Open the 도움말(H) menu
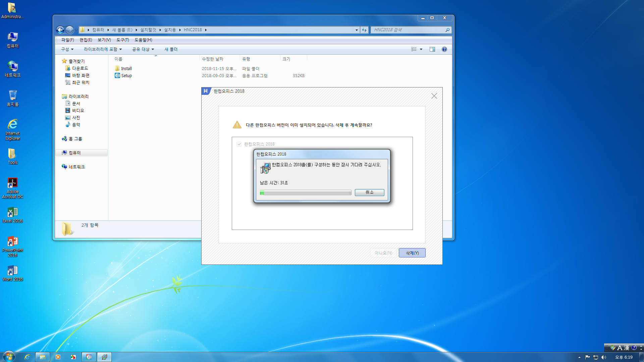 (x=143, y=40)
